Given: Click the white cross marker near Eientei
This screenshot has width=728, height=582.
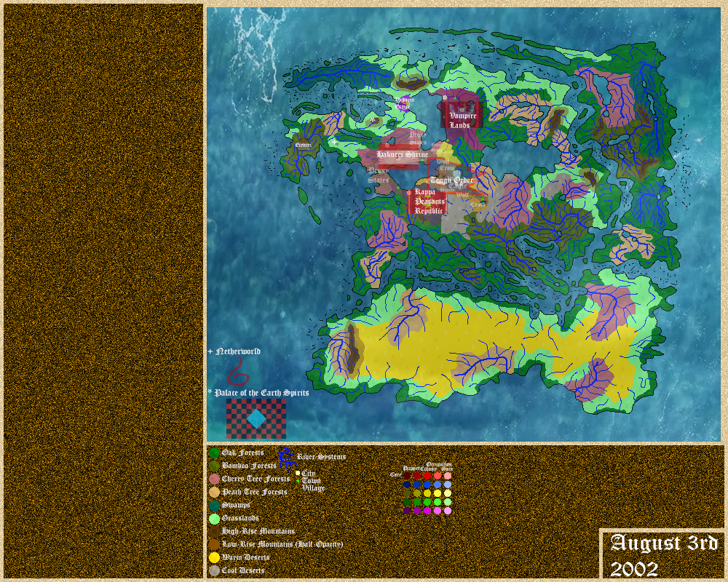Looking at the screenshot, I should pos(334,142).
